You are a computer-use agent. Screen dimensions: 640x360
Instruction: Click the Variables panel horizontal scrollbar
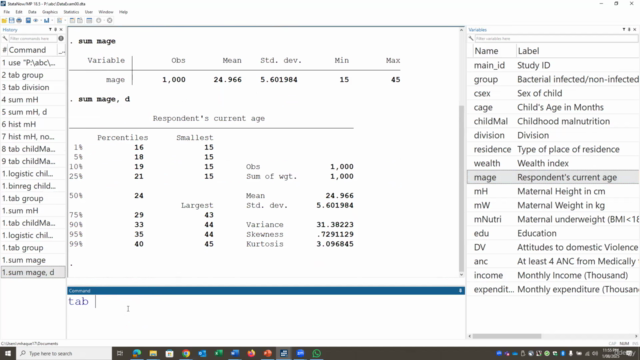coord(507,336)
